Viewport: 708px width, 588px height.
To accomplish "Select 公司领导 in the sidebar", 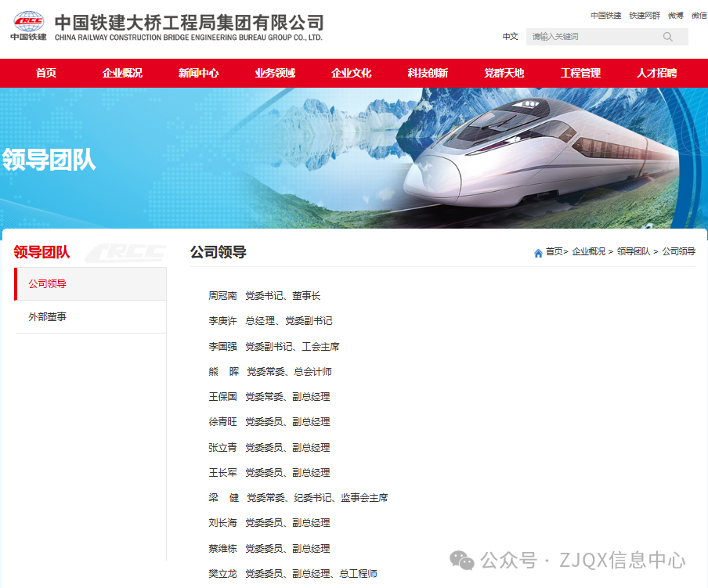I will point(48,284).
